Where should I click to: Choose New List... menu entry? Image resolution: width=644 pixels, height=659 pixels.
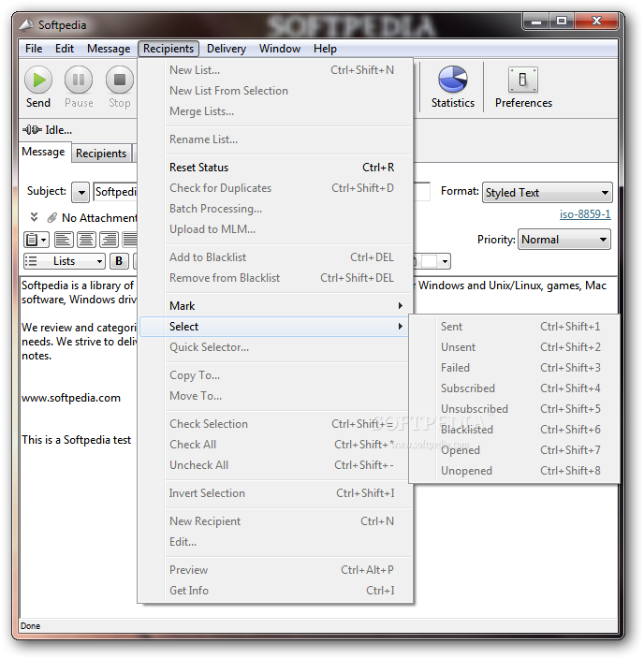[276, 70]
